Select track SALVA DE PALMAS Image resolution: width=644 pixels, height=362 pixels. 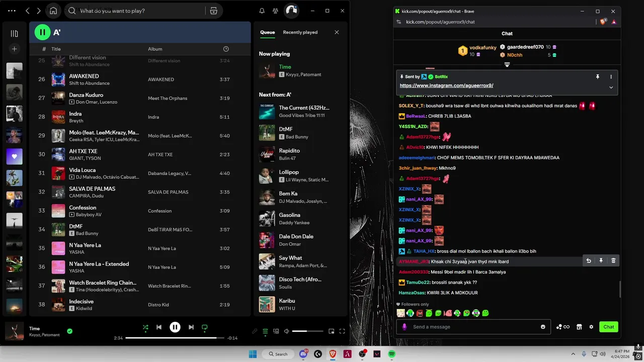tap(139, 192)
